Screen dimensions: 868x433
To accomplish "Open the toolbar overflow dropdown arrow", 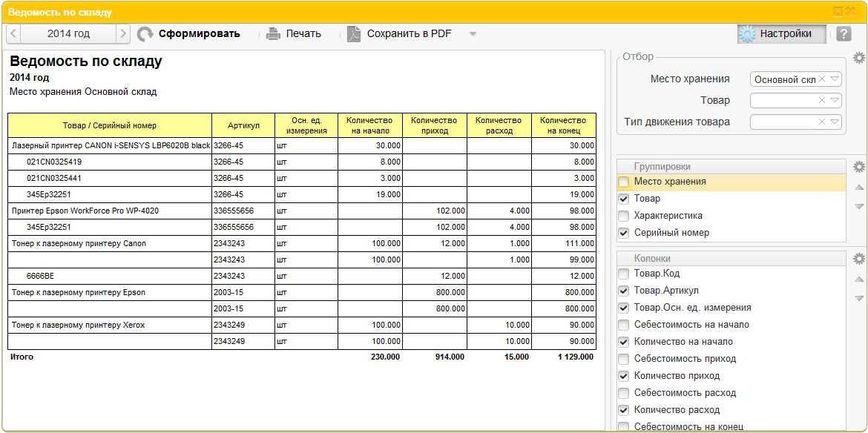I will pyautogui.click(x=473, y=34).
